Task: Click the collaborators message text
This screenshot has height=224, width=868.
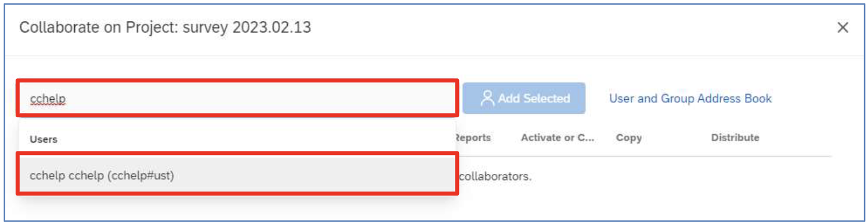Action: [x=494, y=176]
